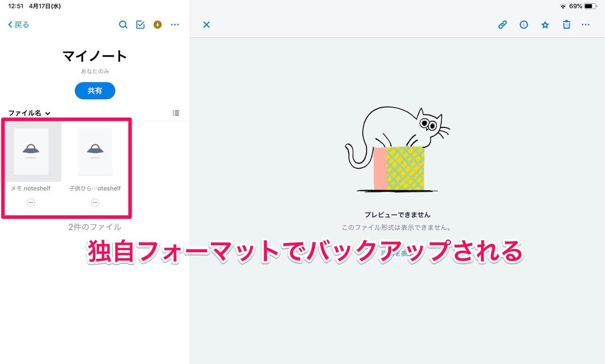The height and width of the screenshot is (364, 605).
Task: Click the 子供ひら…oteshelf file name
Action: coord(95,188)
